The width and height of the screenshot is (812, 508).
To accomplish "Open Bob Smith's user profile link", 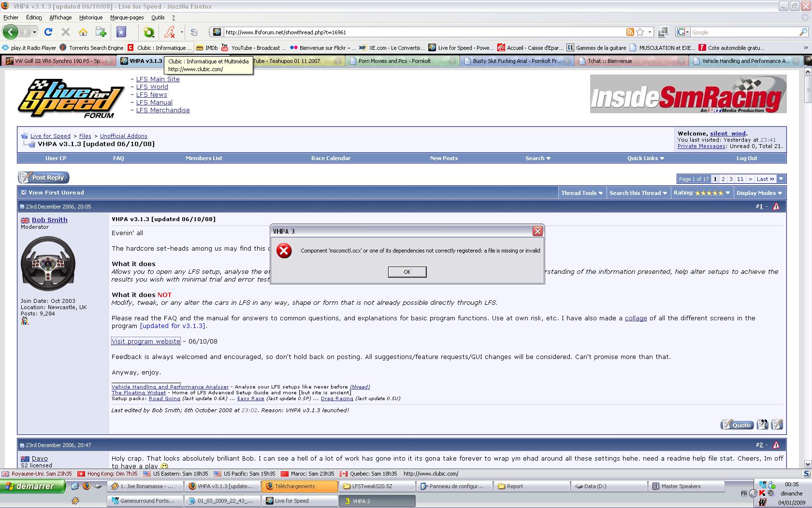I will 50,220.
